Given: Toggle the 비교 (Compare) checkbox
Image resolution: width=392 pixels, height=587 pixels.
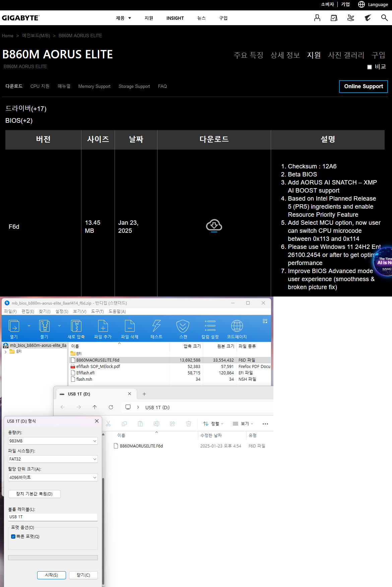Looking at the screenshot, I should tap(370, 67).
